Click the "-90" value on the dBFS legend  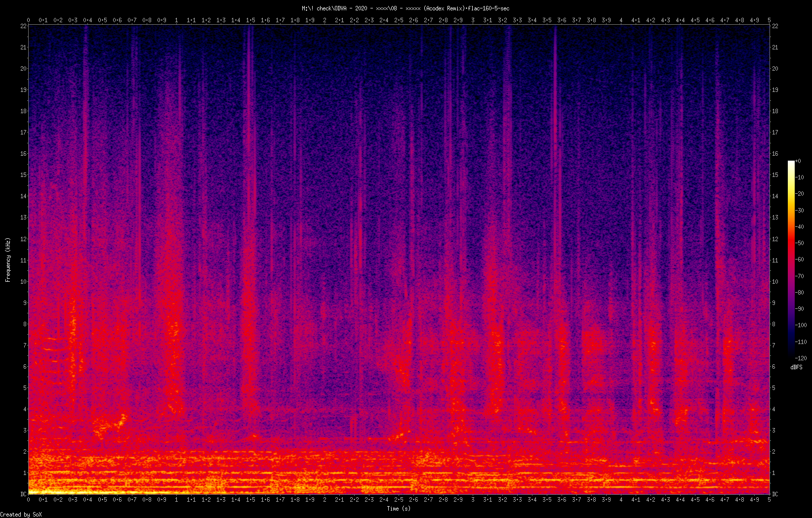click(800, 309)
